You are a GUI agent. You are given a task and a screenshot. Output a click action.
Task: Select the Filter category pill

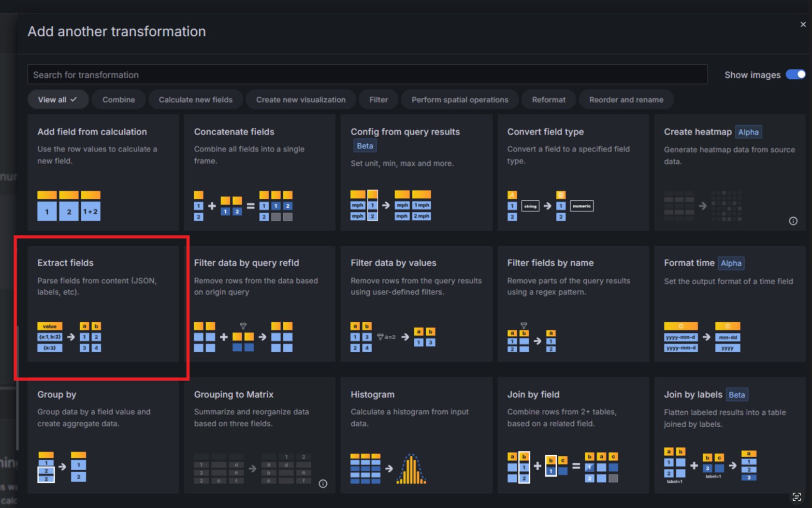(378, 100)
